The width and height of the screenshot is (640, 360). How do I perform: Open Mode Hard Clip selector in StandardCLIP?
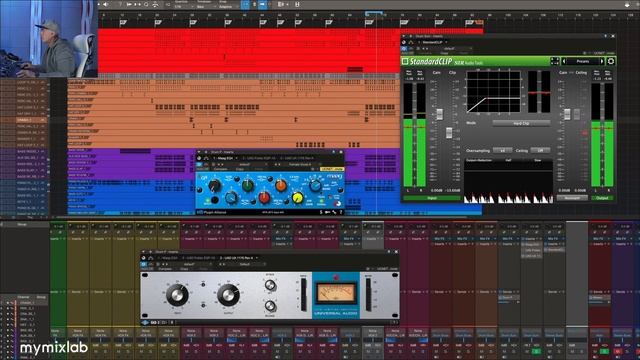521,123
